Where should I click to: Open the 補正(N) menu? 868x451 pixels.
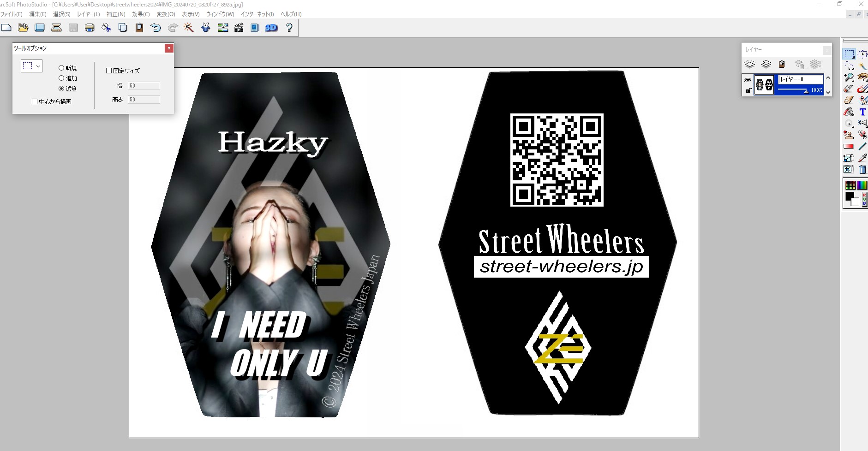click(x=116, y=14)
